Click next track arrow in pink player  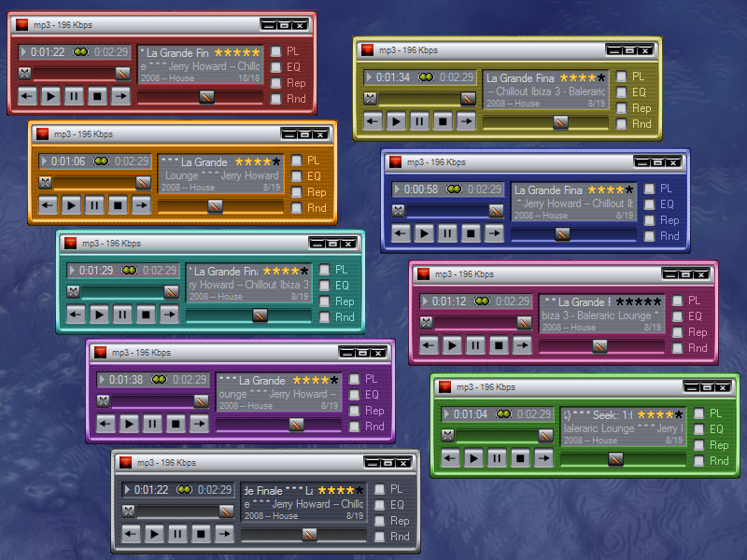(x=522, y=345)
